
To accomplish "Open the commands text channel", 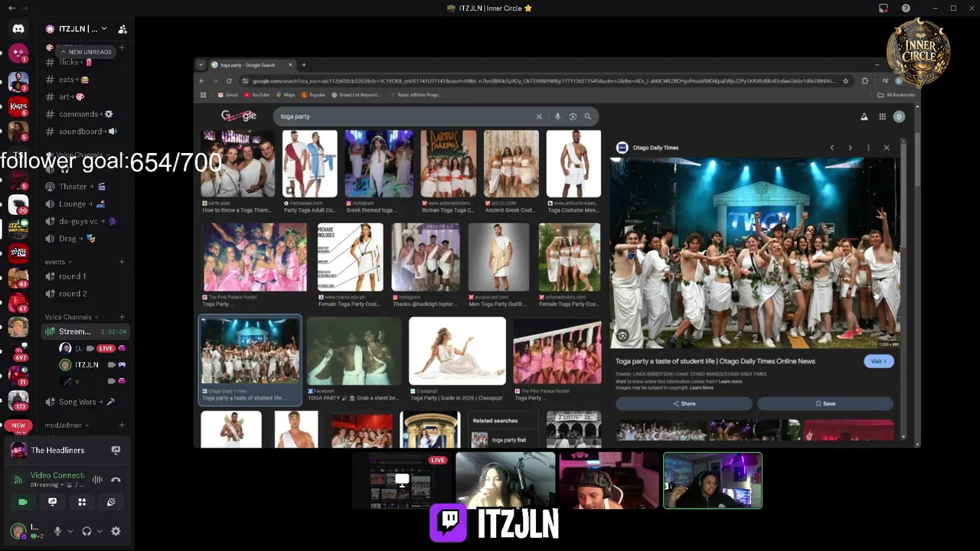I will (84, 114).
